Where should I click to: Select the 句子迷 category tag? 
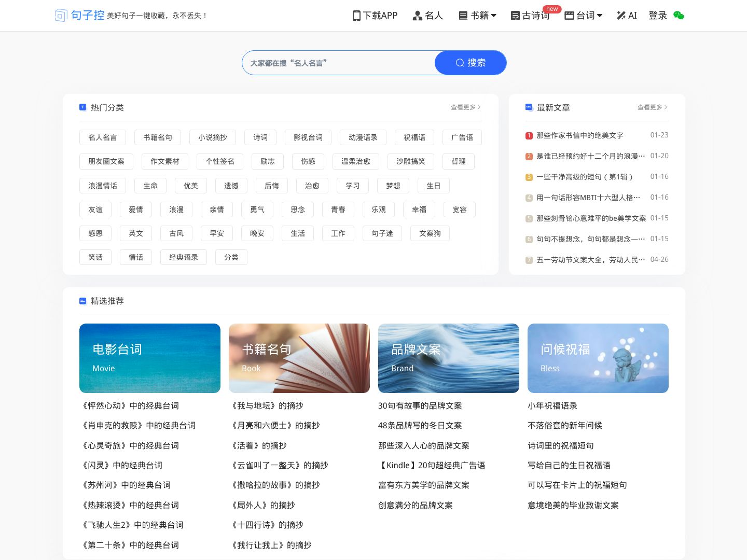coord(382,233)
